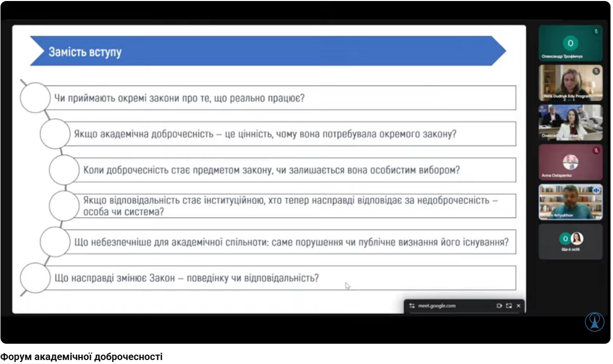Click the site settings icon beside meet.google.com
Screen dimensions: 613x364
click(412, 306)
